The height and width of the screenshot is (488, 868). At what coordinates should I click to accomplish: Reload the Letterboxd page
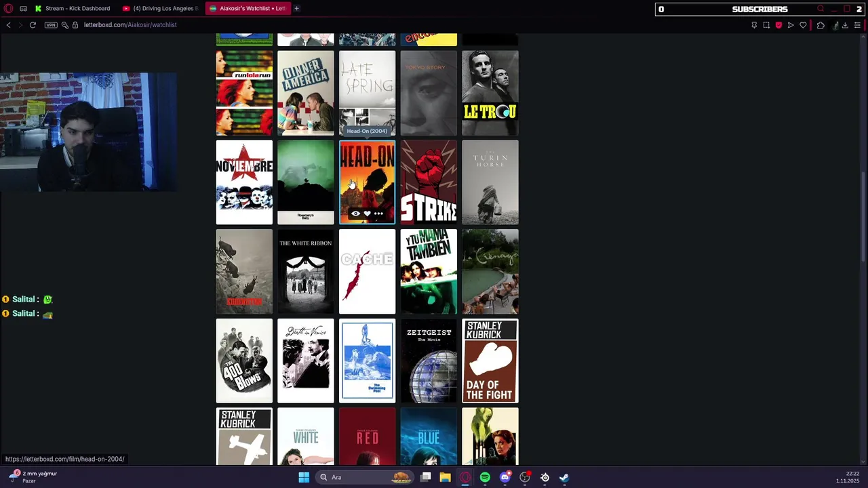[33, 25]
